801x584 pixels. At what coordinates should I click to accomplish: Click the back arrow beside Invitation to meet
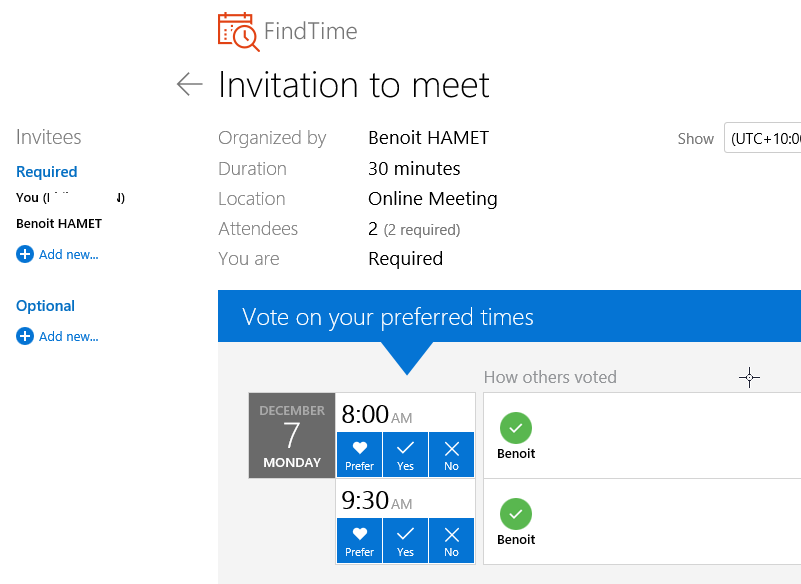click(189, 84)
